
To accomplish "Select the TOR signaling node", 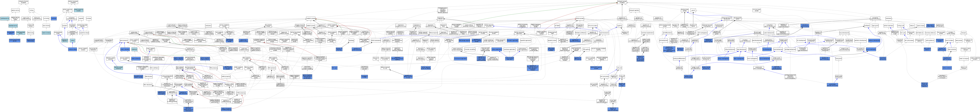I will pos(586,49).
